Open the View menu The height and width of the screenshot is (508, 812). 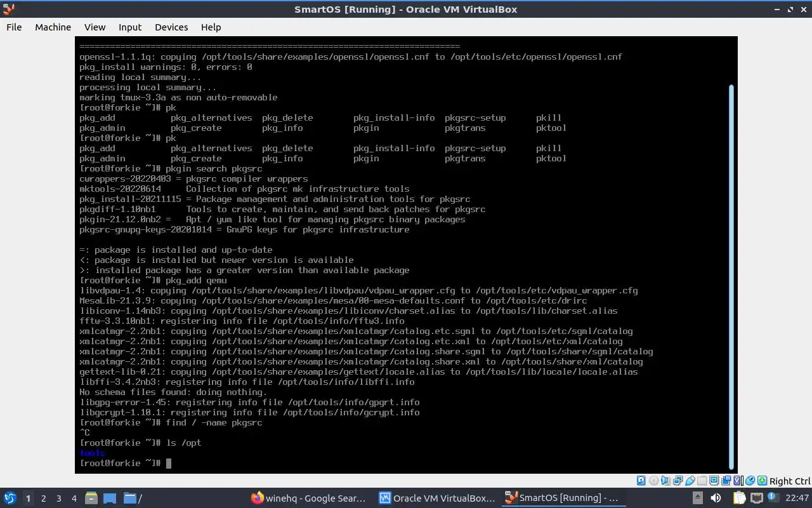point(95,27)
